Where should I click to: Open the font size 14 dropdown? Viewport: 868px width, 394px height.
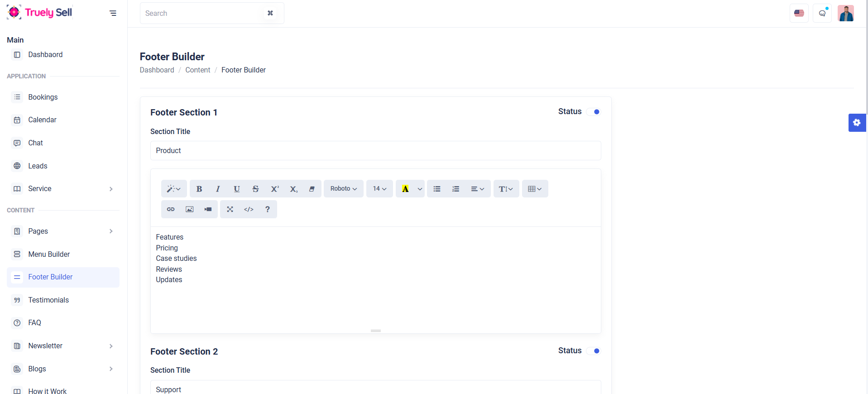pyautogui.click(x=379, y=189)
